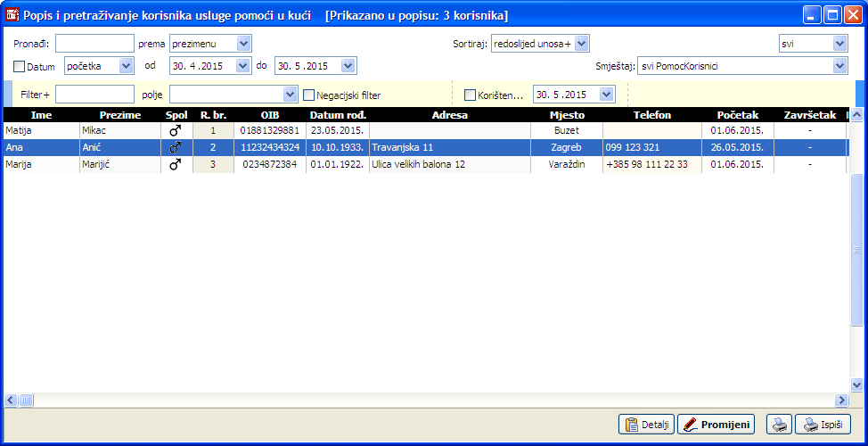The width and height of the screenshot is (868, 446).
Task: Click the Spol column header
Action: 176,115
